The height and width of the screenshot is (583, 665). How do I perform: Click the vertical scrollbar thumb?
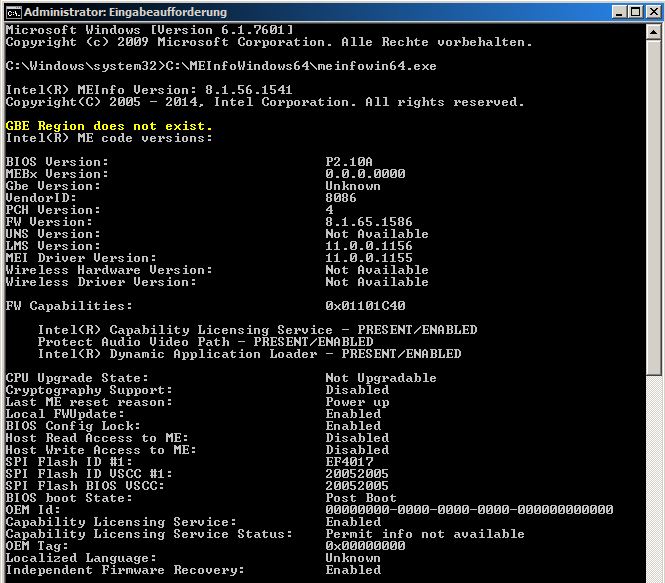(x=653, y=207)
